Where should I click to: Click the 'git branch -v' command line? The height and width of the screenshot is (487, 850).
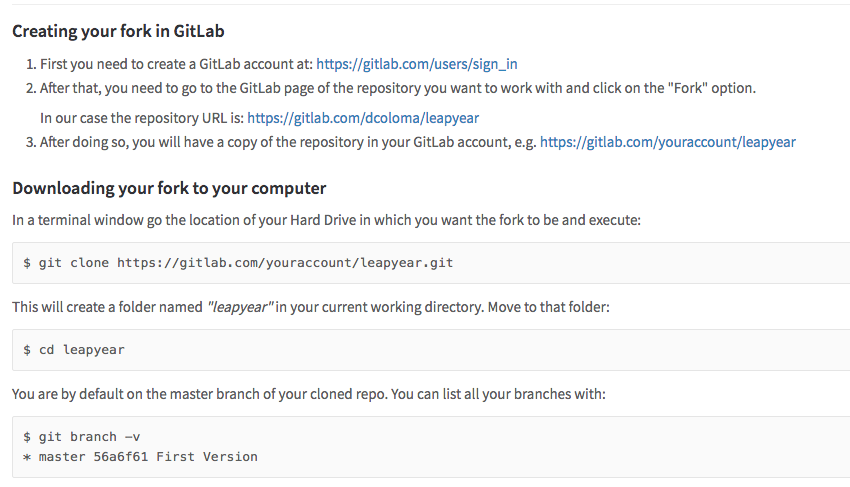pos(81,437)
